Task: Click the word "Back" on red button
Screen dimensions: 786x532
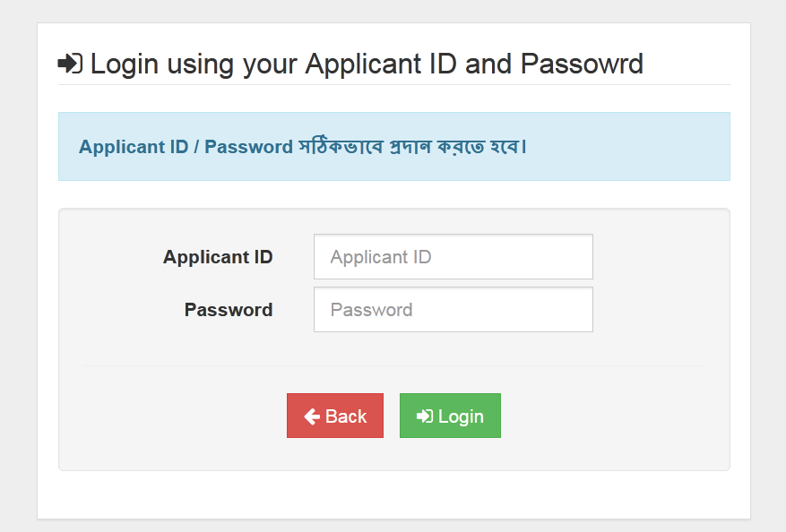Action: [346, 416]
